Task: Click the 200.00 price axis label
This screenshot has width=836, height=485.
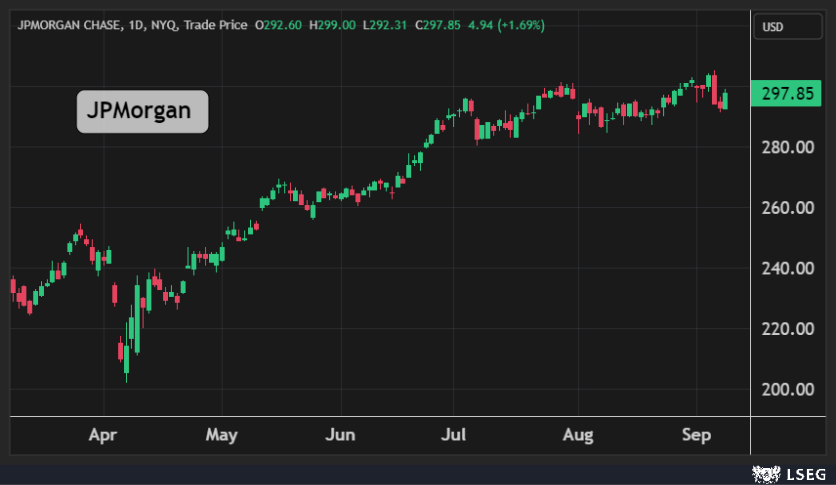Action: [787, 390]
